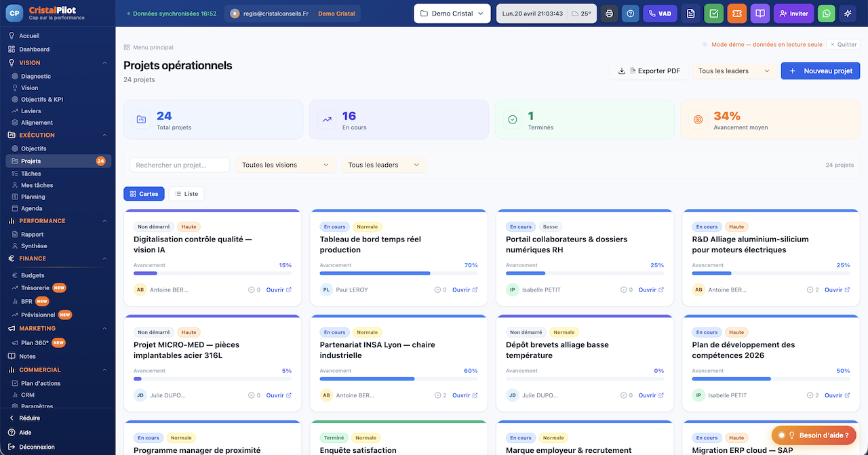Collapse the VISION sidebar section
Viewport: 868px width, 455px height.
pyautogui.click(x=104, y=63)
